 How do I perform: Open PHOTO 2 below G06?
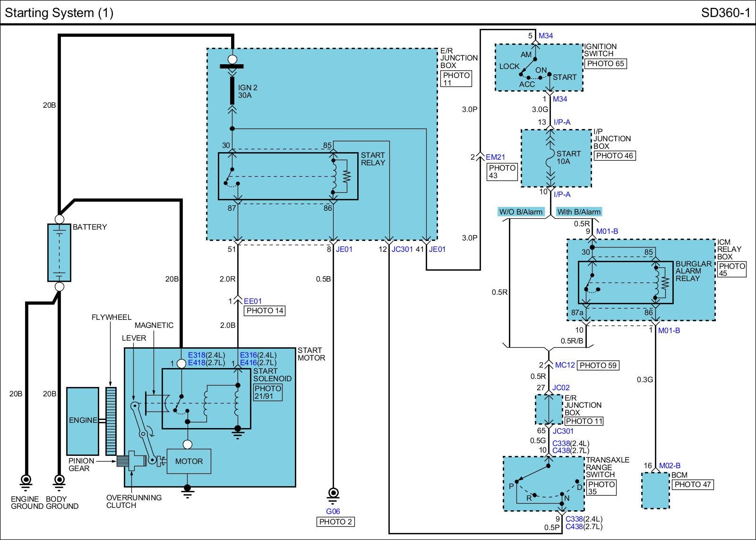point(335,522)
